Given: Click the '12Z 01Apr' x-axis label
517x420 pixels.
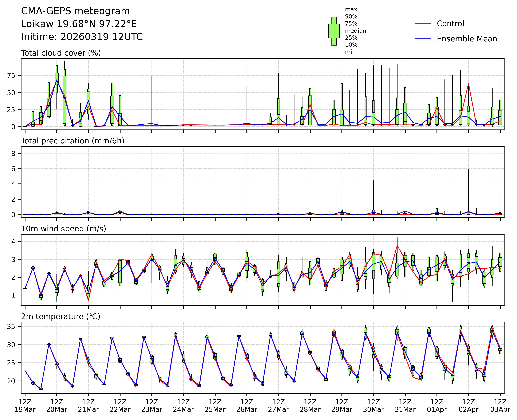Looking at the screenshot, I should click(437, 406).
